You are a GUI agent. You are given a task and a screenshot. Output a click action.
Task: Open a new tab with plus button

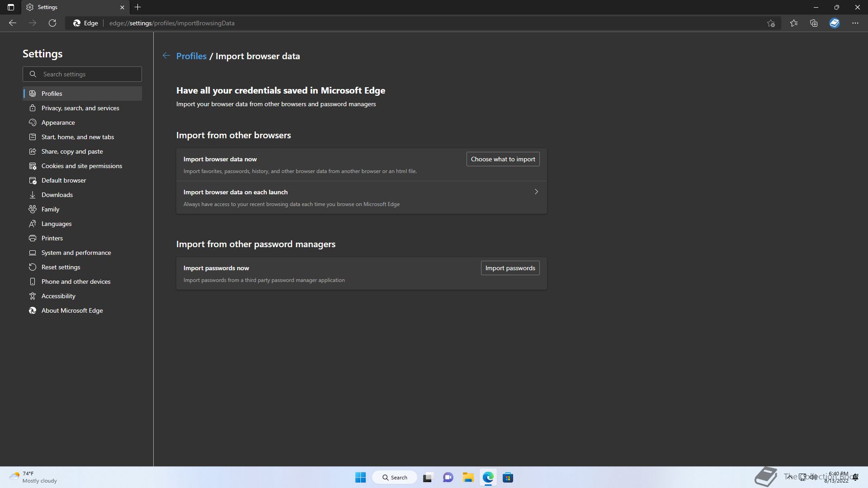(138, 7)
